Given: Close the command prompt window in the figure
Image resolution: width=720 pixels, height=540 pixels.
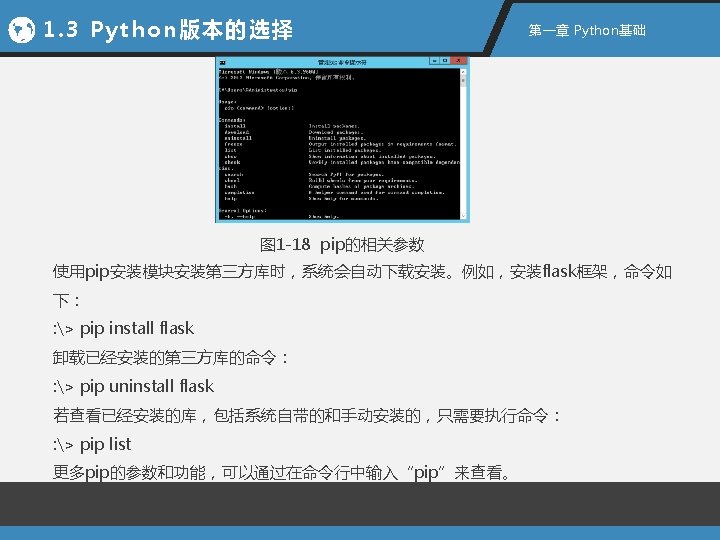Looking at the screenshot, I should coord(458,61).
